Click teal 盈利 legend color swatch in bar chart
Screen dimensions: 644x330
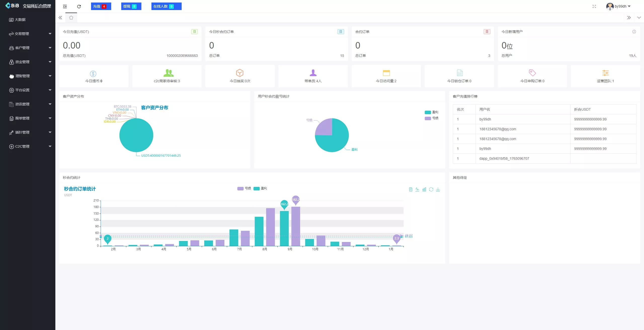[x=256, y=188]
